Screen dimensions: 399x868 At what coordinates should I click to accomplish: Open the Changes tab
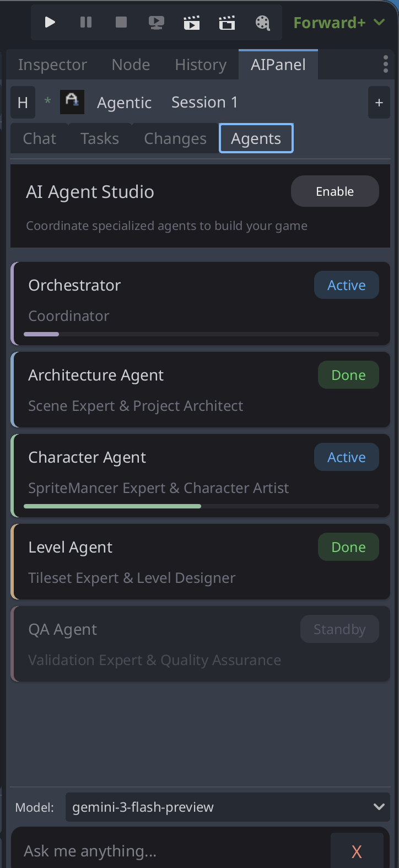pos(175,138)
